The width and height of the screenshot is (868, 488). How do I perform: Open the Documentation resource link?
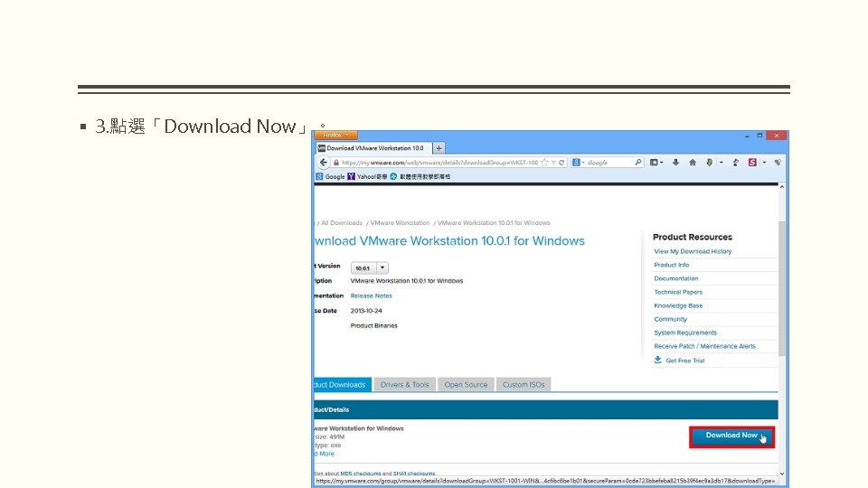click(676, 278)
